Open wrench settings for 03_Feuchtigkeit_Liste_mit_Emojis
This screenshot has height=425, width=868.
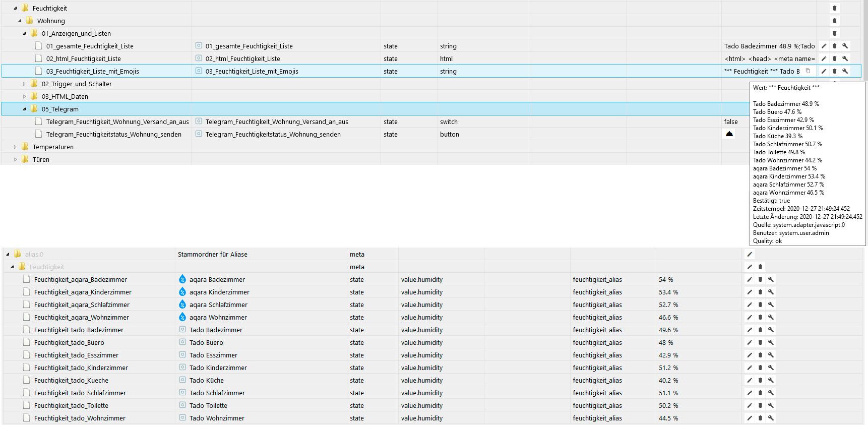(x=845, y=71)
